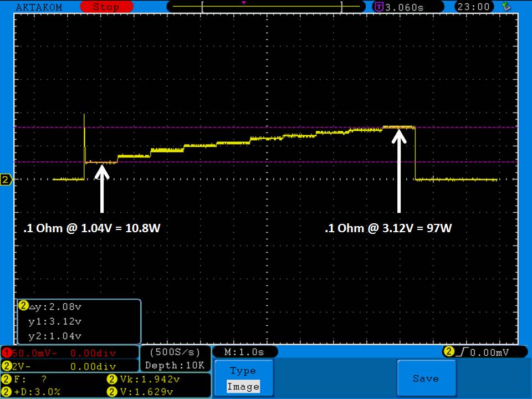Click the waveform memory overview bar
The height and width of the screenshot is (399, 532).
[272, 7]
